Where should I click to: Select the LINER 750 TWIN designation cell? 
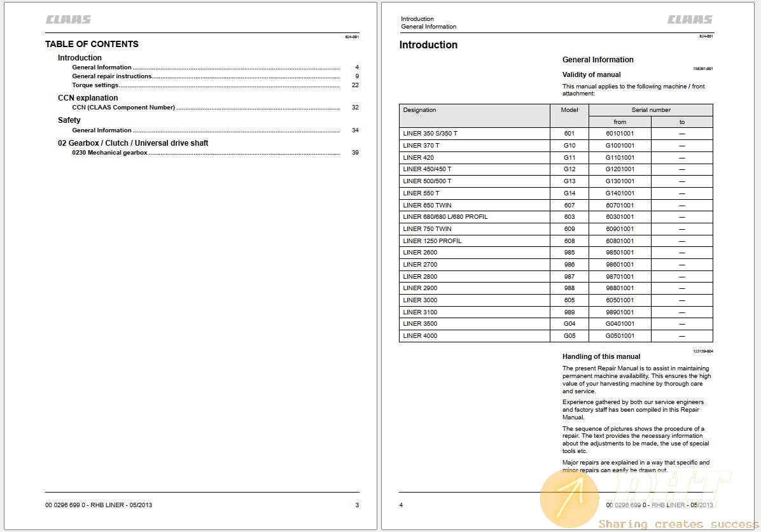click(475, 228)
